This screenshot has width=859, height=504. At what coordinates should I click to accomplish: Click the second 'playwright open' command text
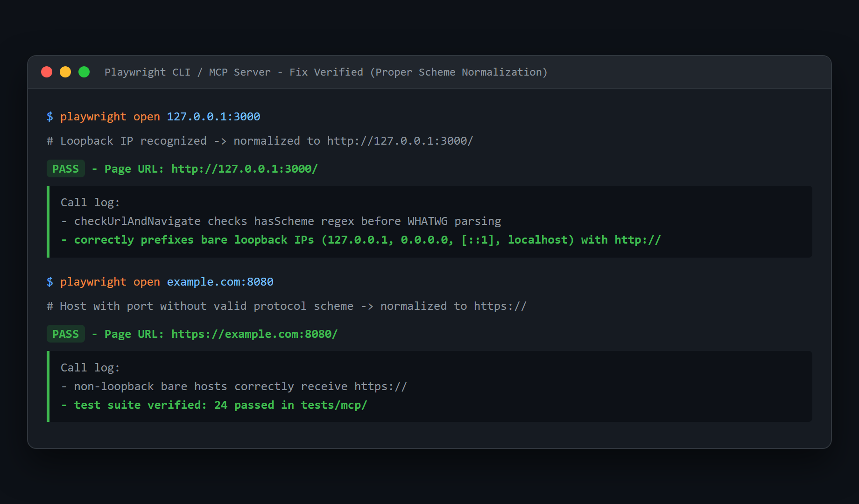[x=110, y=282]
